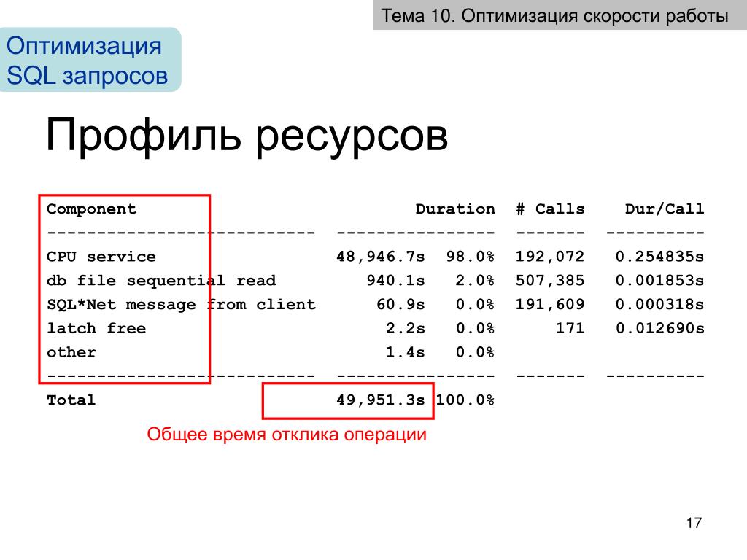Click the calls value '191,609'
The image size is (747, 560).
550,304
